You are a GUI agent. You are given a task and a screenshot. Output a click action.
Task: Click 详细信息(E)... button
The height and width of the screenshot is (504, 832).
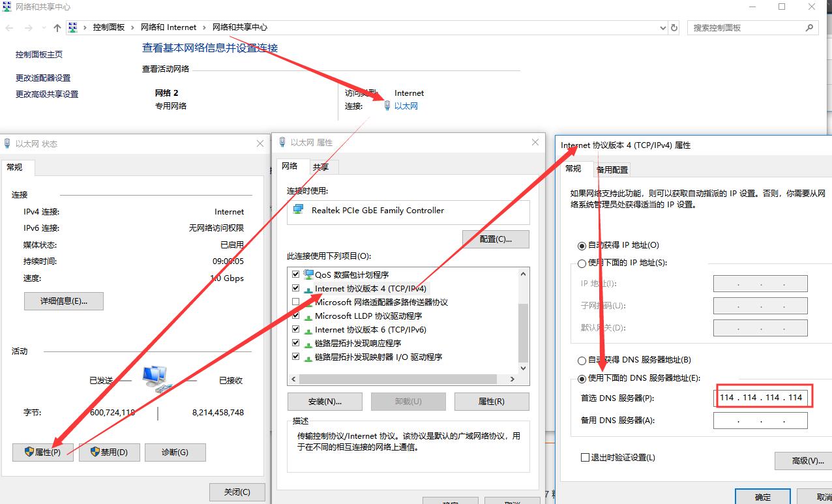click(x=63, y=301)
